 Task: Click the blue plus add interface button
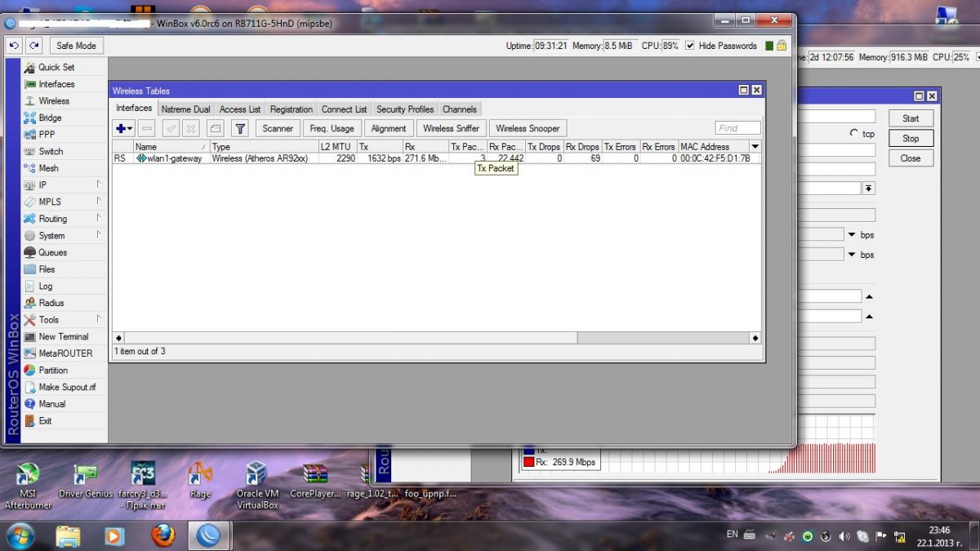pyautogui.click(x=123, y=128)
